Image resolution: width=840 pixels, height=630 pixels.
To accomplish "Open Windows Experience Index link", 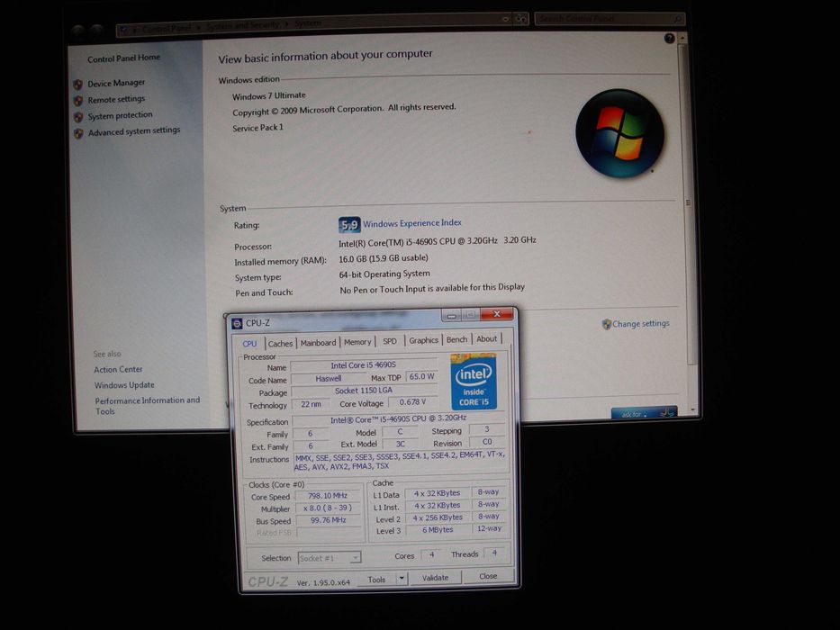I will click(x=412, y=223).
